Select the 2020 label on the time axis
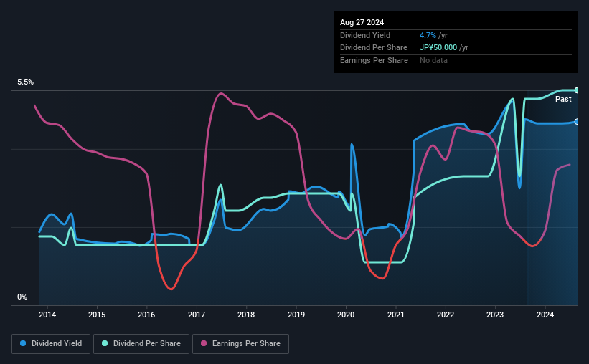Image resolution: width=589 pixels, height=364 pixels. coord(346,315)
